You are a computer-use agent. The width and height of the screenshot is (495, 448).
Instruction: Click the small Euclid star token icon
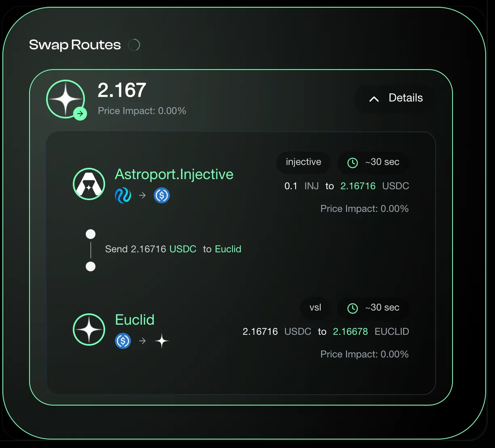coord(162,341)
